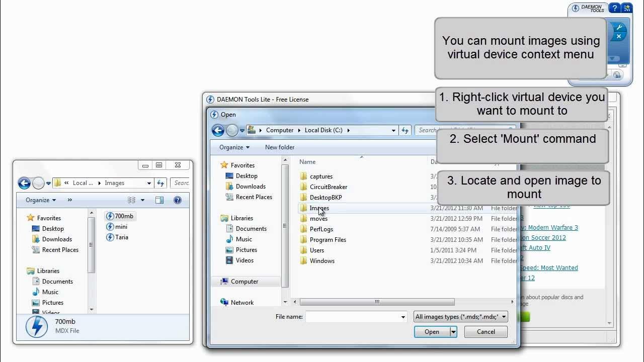Select the 700mb image file
644x362 pixels.
tap(120, 216)
